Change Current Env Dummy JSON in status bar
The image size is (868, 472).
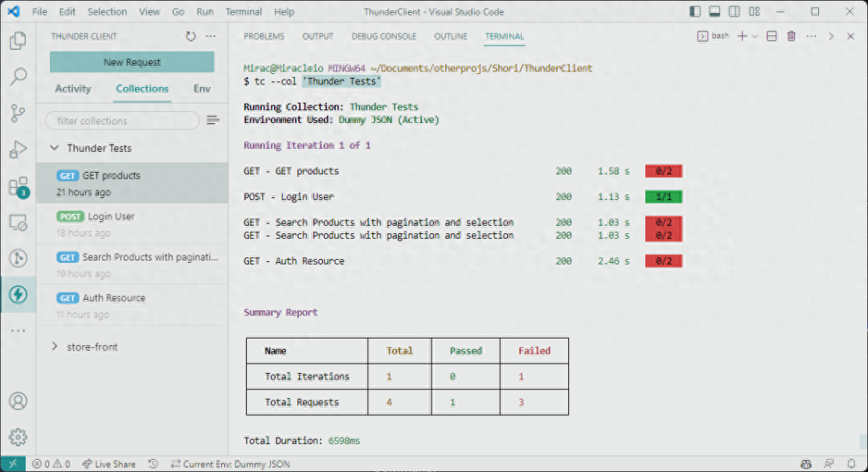pyautogui.click(x=231, y=464)
